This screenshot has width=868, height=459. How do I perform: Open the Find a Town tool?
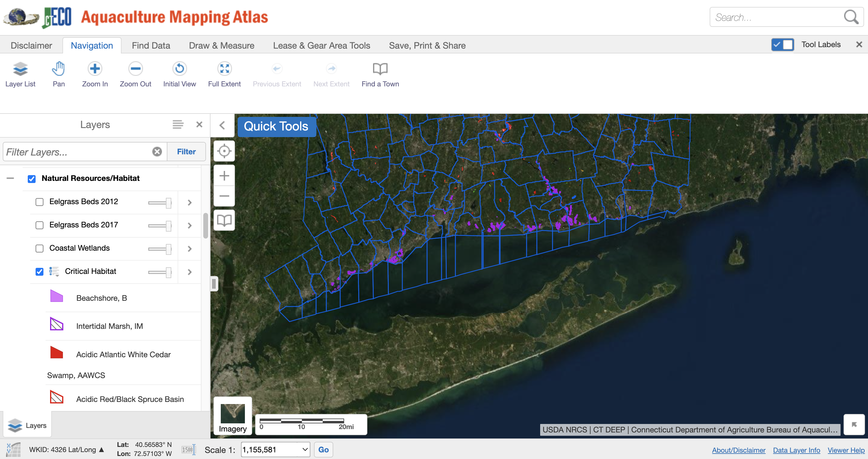point(380,69)
